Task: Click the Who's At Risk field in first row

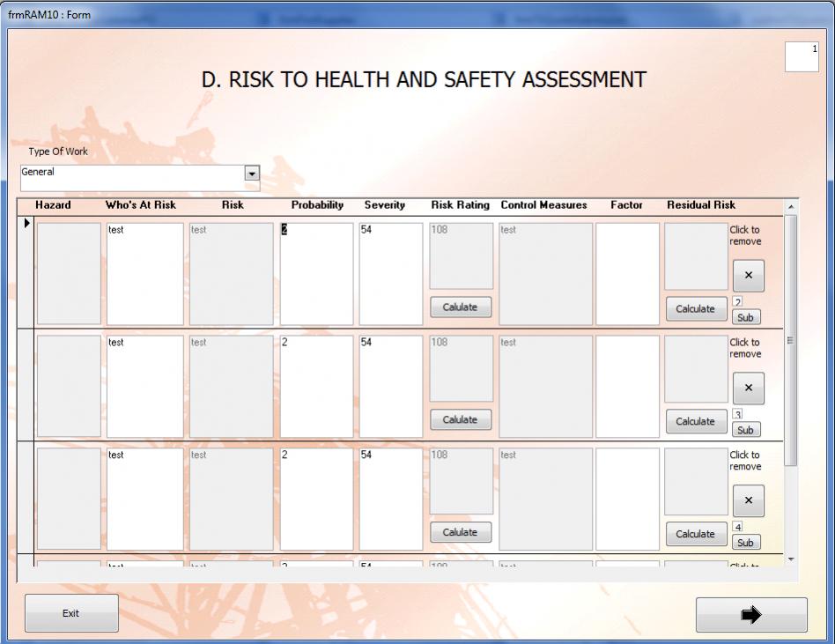Action: pos(144,274)
